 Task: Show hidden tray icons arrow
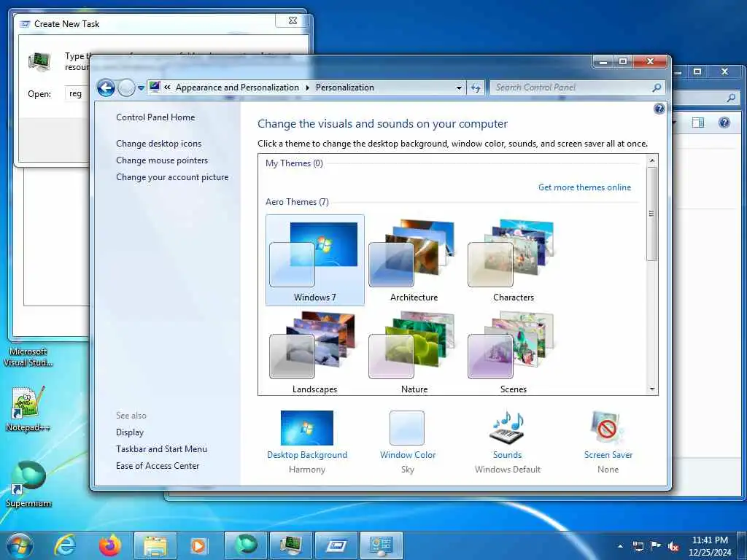pos(620,546)
